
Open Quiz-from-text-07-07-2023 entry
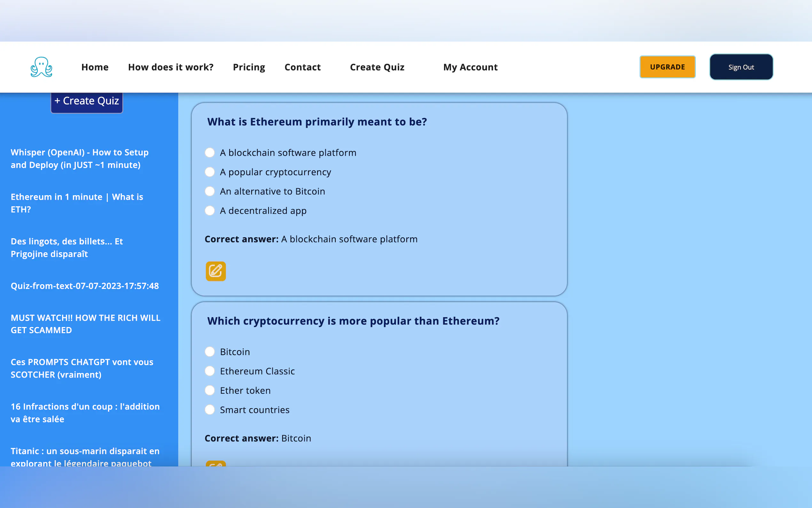click(85, 286)
